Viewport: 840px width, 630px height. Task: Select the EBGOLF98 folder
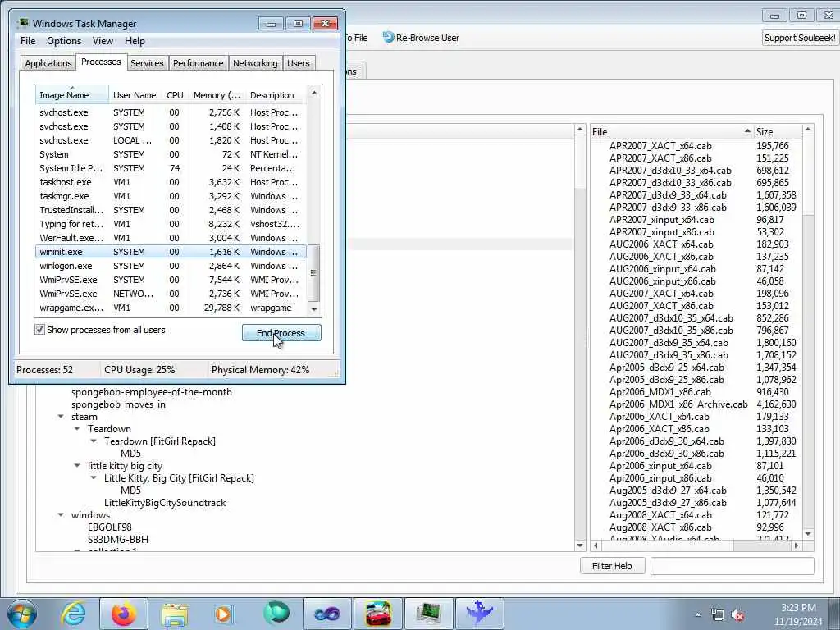pos(110,527)
